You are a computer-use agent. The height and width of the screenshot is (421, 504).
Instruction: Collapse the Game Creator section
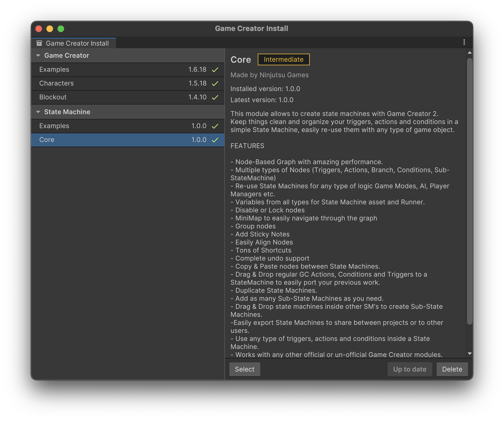(x=38, y=56)
